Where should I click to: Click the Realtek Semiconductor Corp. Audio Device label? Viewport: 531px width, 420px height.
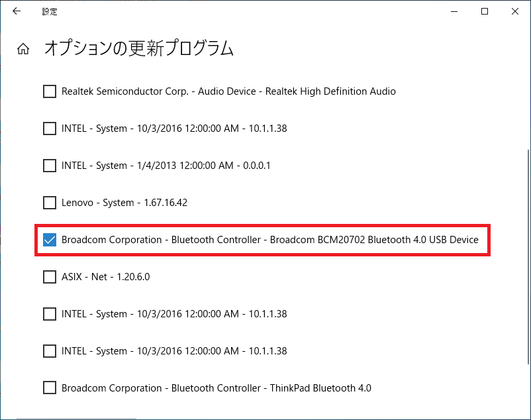228,91
